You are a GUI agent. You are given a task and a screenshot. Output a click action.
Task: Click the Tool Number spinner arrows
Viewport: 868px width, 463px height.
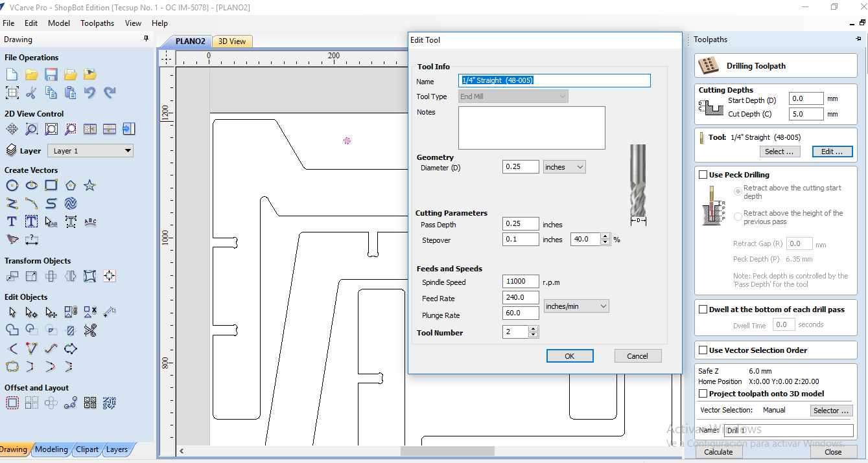534,332
